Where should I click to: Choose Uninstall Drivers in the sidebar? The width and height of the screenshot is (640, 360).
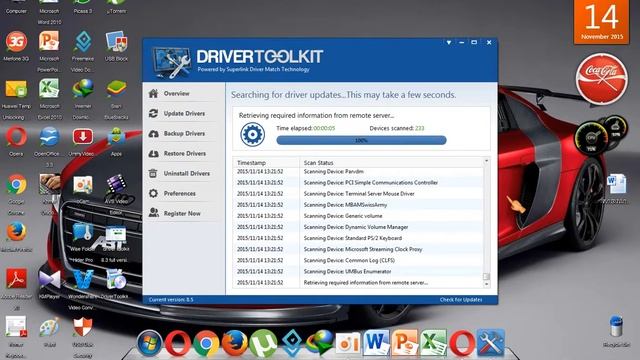(x=187, y=173)
